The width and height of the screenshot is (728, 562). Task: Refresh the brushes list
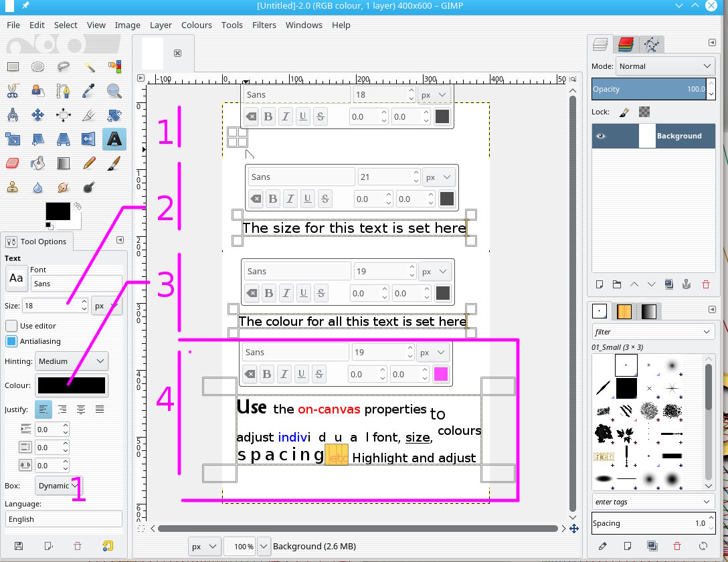pyautogui.click(x=703, y=546)
